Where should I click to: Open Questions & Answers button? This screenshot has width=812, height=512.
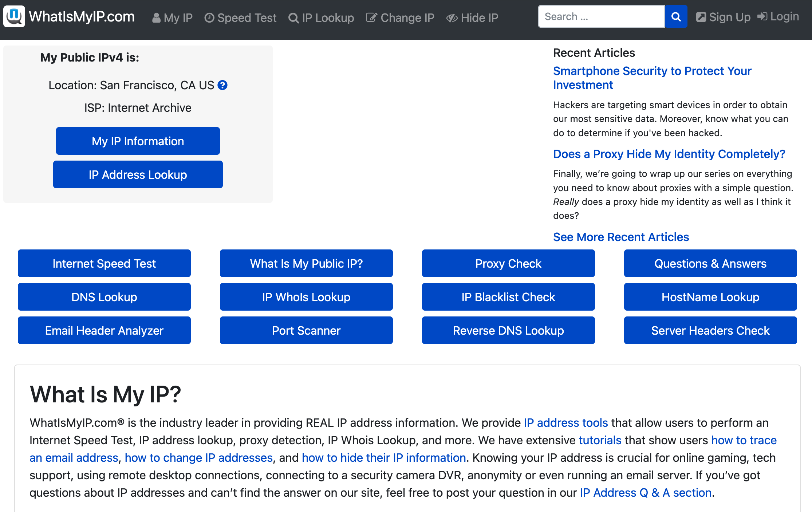pyautogui.click(x=710, y=263)
